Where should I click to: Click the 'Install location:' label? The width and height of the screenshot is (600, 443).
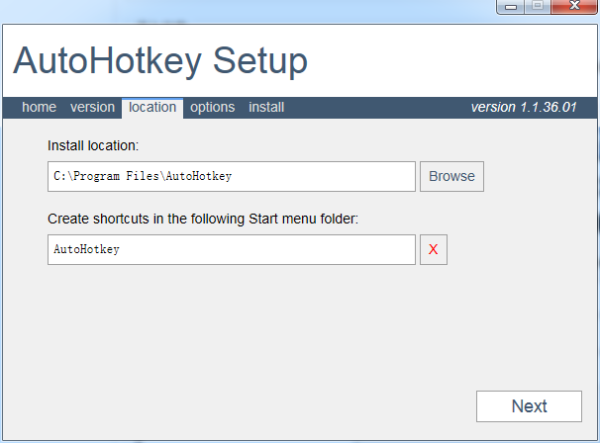coord(93,146)
